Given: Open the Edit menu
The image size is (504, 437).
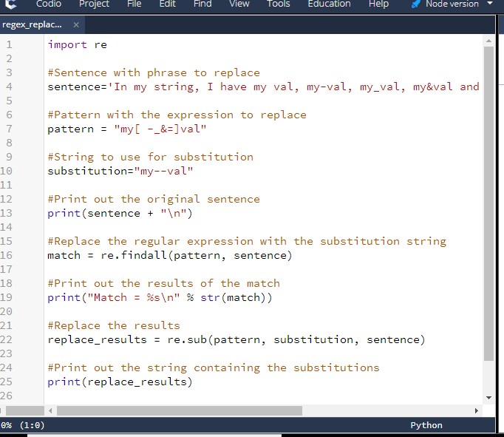Looking at the screenshot, I should (x=168, y=4).
